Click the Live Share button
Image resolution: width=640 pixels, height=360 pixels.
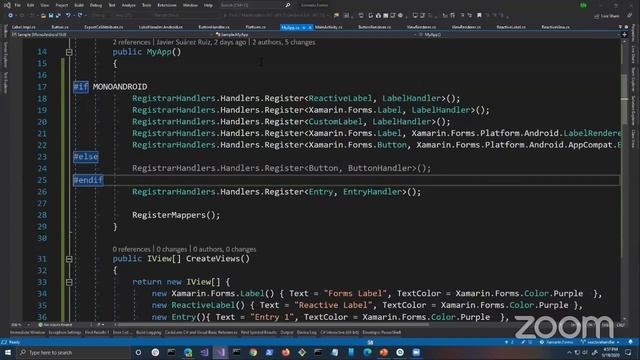click(x=607, y=16)
